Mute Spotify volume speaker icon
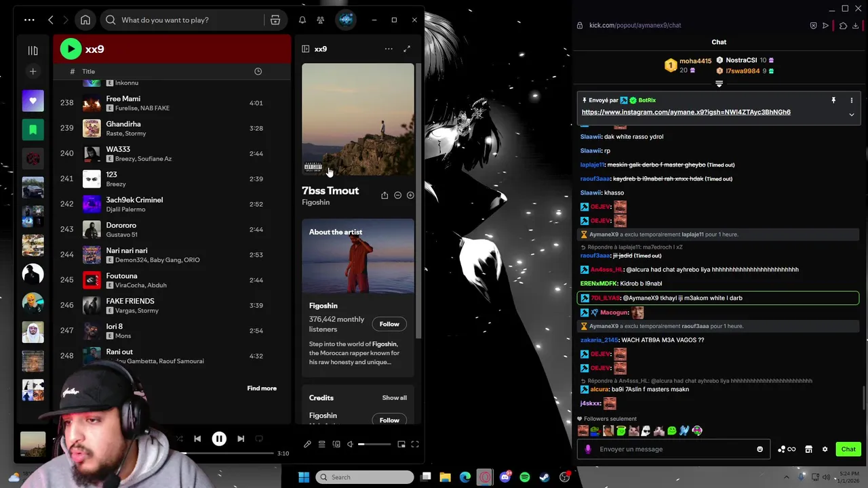This screenshot has width=868, height=488. 350,445
